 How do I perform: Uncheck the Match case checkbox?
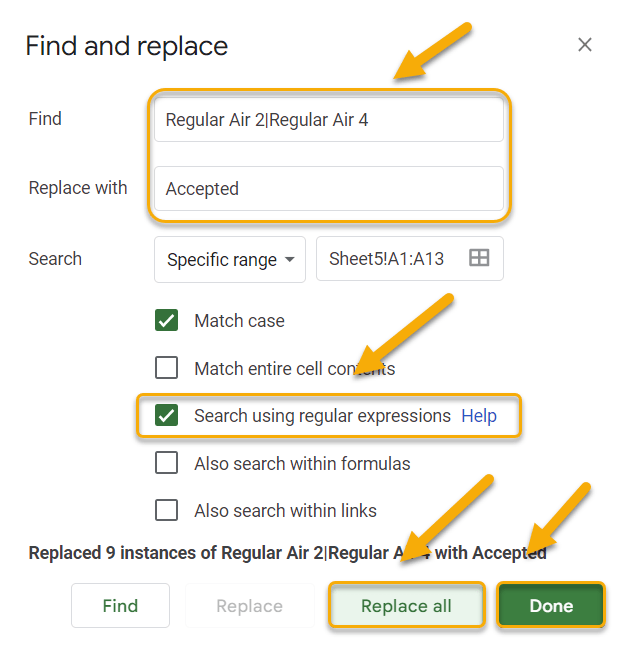click(167, 320)
